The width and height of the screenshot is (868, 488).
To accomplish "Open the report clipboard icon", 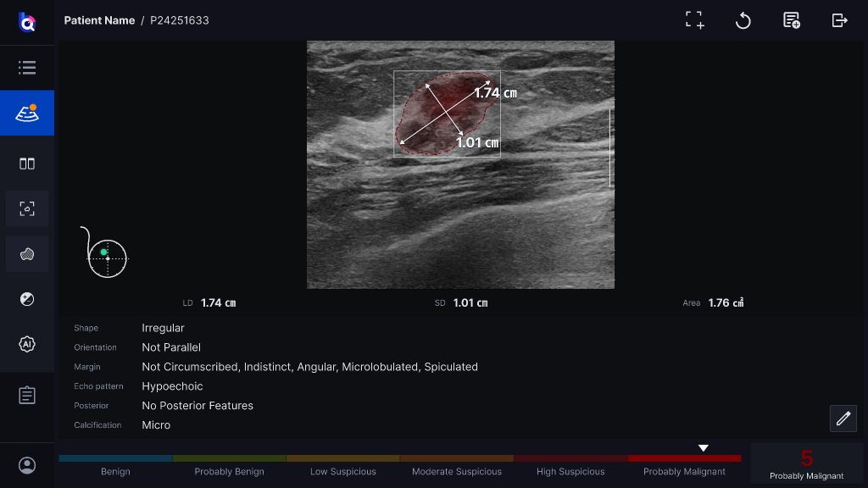I will [26, 395].
